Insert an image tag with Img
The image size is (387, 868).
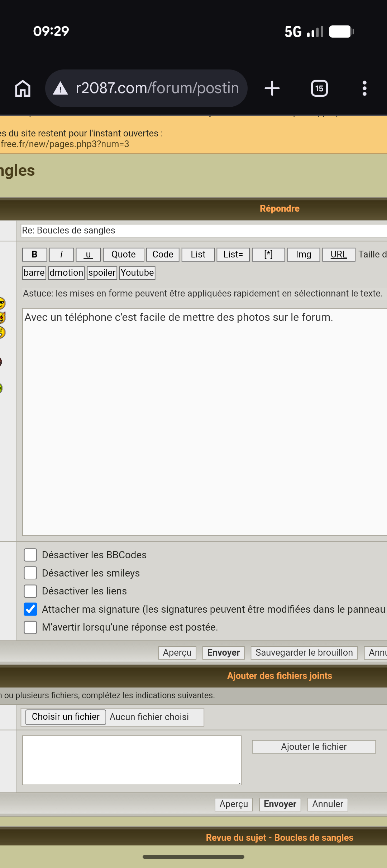304,255
